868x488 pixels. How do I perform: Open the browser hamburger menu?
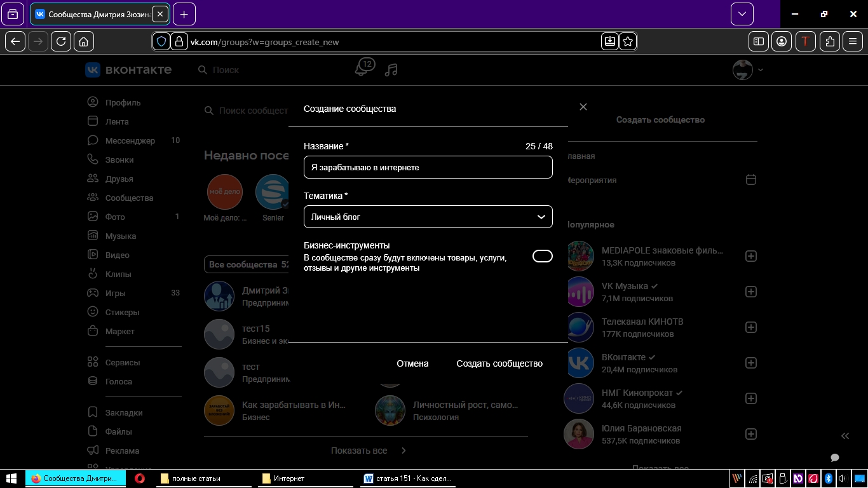tap(853, 41)
